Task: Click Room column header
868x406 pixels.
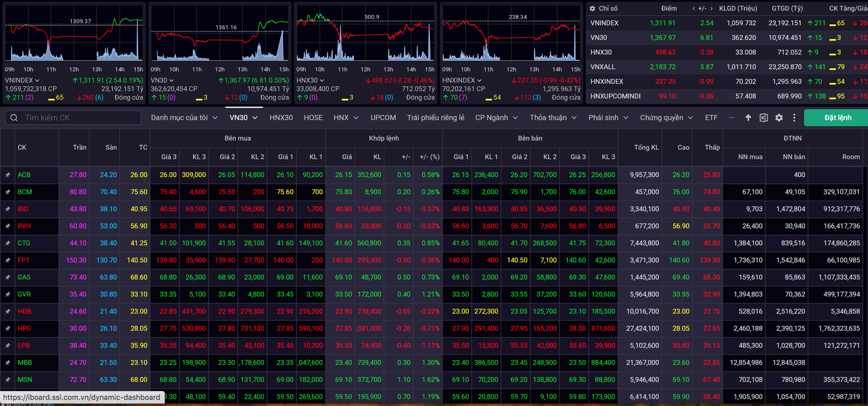Action: point(851,157)
